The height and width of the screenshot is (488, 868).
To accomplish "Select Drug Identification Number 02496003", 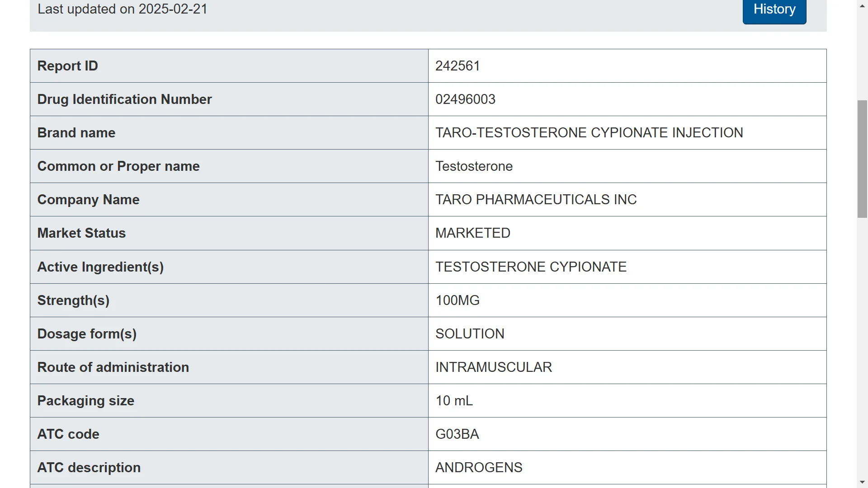I will (x=465, y=99).
